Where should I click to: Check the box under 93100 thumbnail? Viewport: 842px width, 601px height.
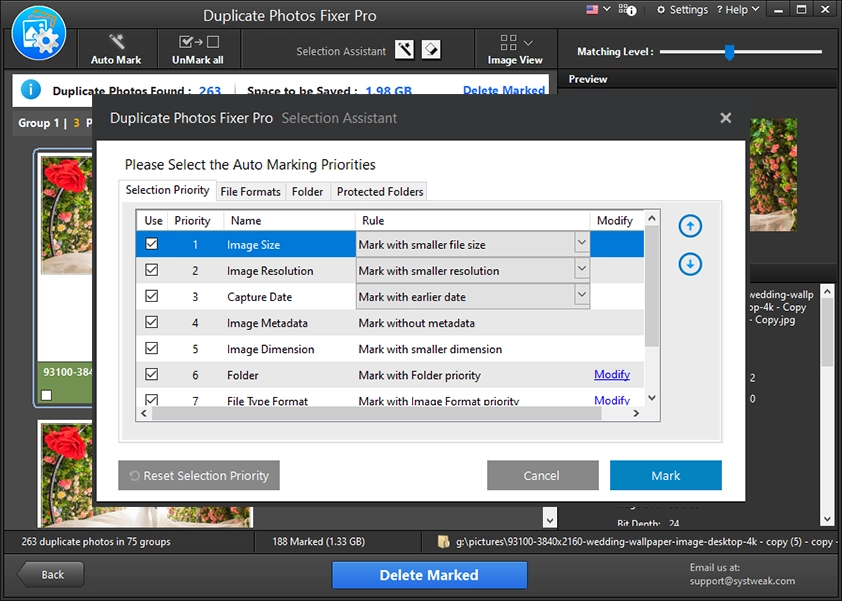(x=47, y=395)
